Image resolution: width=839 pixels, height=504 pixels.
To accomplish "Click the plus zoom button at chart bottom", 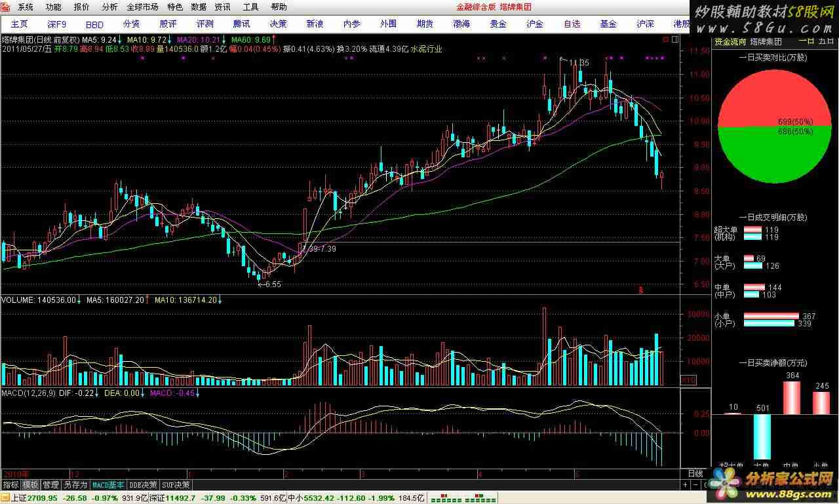I will pos(686,485).
